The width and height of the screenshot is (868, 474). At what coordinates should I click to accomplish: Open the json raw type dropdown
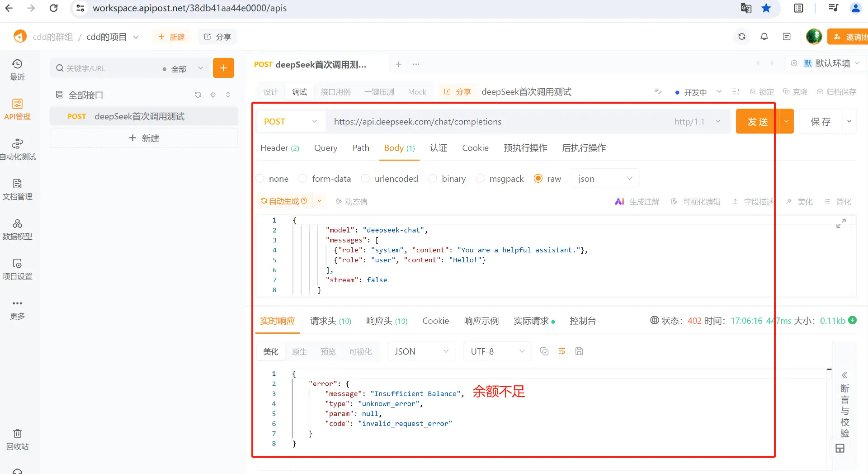[605, 179]
